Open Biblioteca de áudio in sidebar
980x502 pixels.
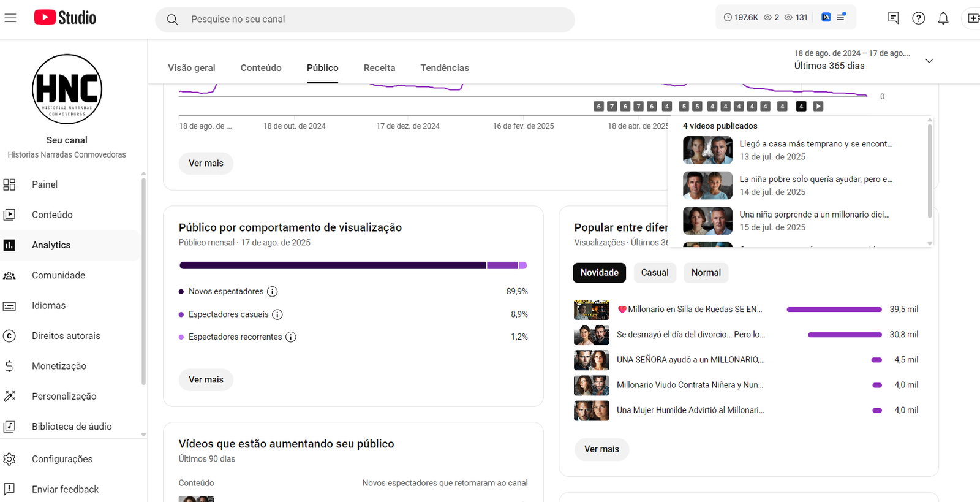pos(70,427)
